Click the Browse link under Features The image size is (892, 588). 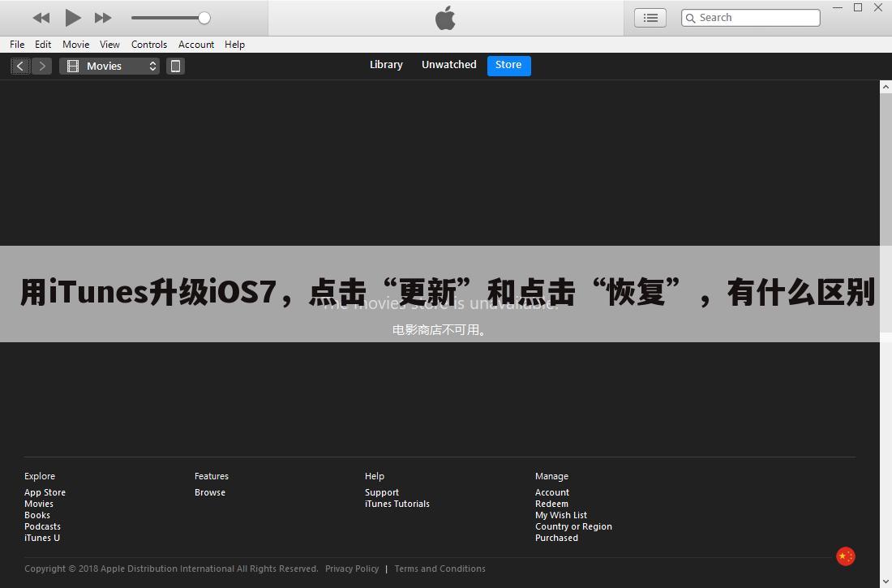click(x=210, y=492)
